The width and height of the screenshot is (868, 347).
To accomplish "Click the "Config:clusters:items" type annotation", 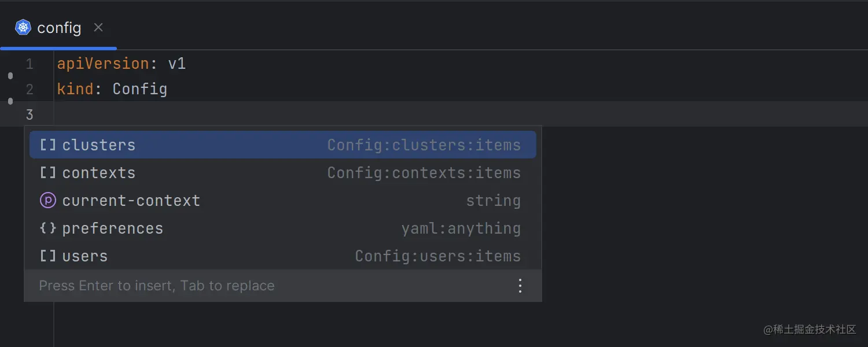I will [424, 145].
